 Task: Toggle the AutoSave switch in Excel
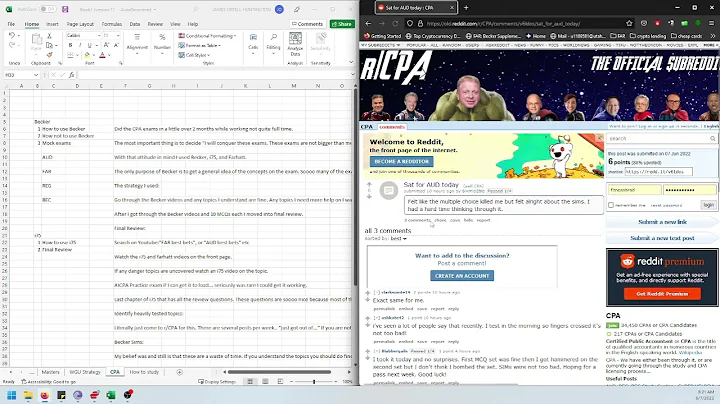point(47,9)
